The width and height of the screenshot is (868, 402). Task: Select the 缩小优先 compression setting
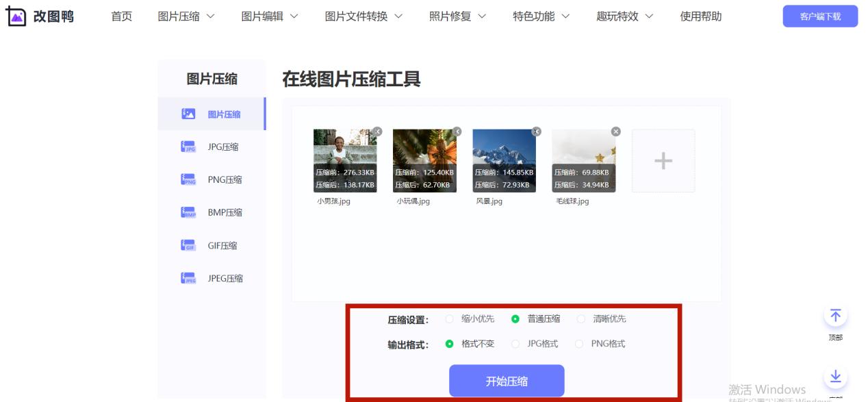(448, 318)
